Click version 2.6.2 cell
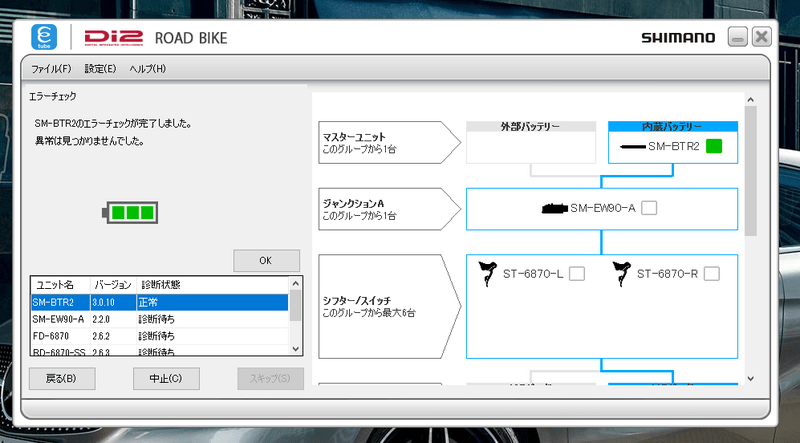The width and height of the screenshot is (800, 443). pos(113,336)
